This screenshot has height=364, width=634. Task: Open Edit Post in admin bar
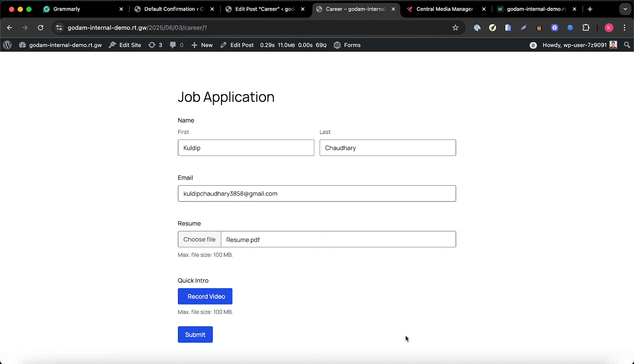tap(237, 45)
